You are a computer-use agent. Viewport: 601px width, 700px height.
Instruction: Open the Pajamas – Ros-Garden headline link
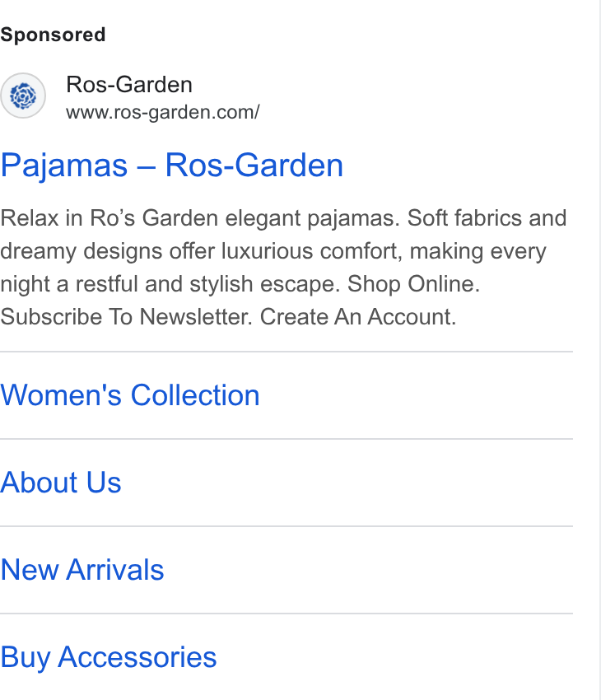tap(172, 166)
